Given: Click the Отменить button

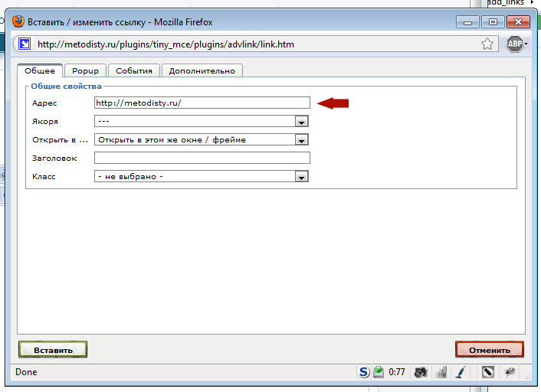Looking at the screenshot, I should tap(489, 350).
